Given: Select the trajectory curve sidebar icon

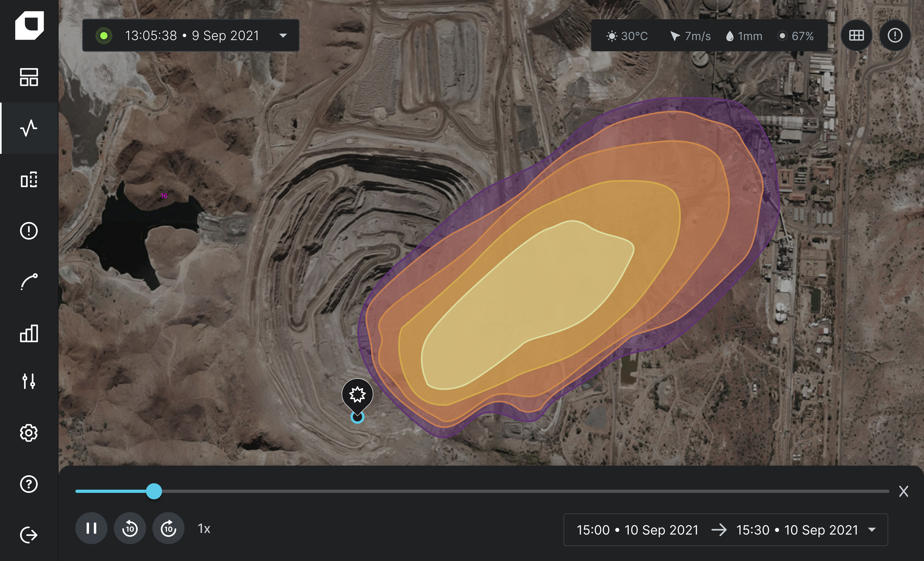Looking at the screenshot, I should click(x=29, y=282).
